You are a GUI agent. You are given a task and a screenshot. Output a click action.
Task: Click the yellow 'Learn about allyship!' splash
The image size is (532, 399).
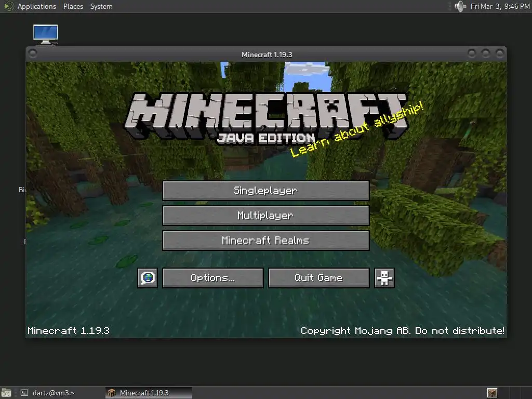coord(357,129)
